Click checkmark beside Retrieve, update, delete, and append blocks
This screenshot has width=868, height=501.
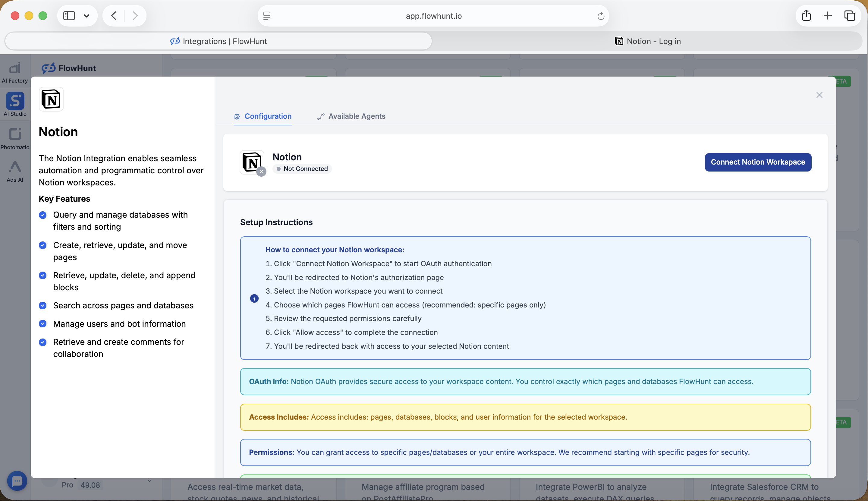point(43,275)
